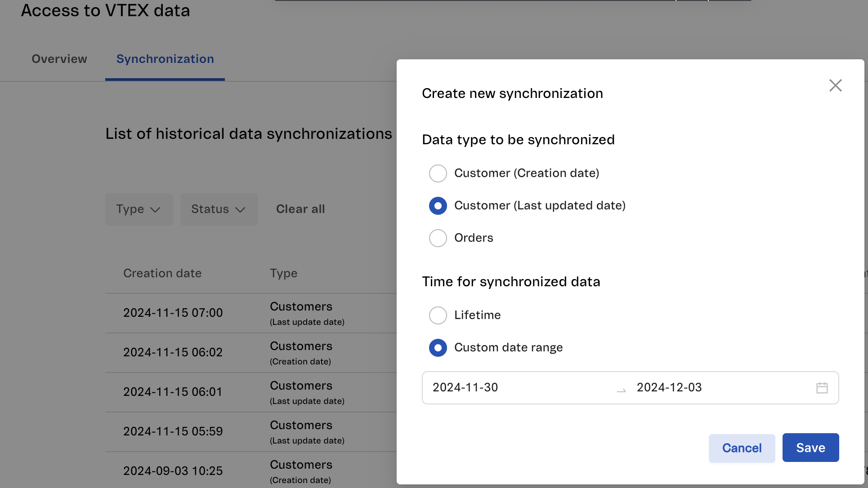The width and height of the screenshot is (868, 488).
Task: Select row created 2024-11-15 06:02
Action: (251, 353)
